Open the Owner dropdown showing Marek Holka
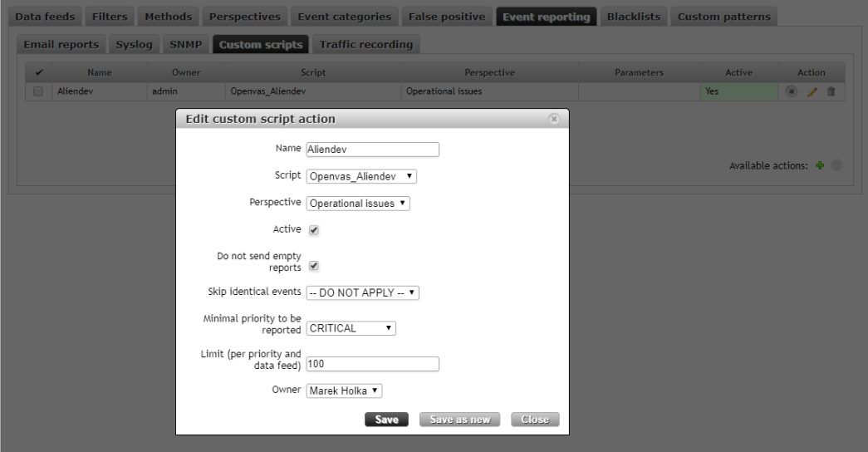Viewport: 868px width, 452px height. (344, 391)
